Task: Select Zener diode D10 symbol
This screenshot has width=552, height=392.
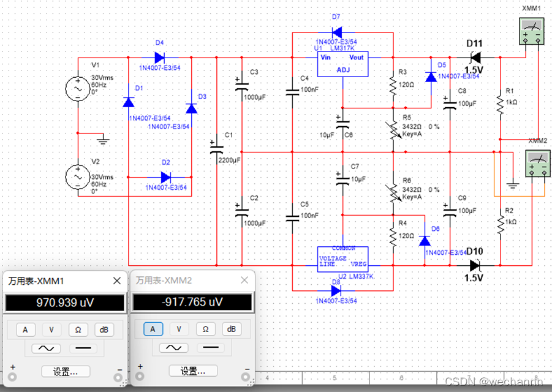Action: click(475, 265)
